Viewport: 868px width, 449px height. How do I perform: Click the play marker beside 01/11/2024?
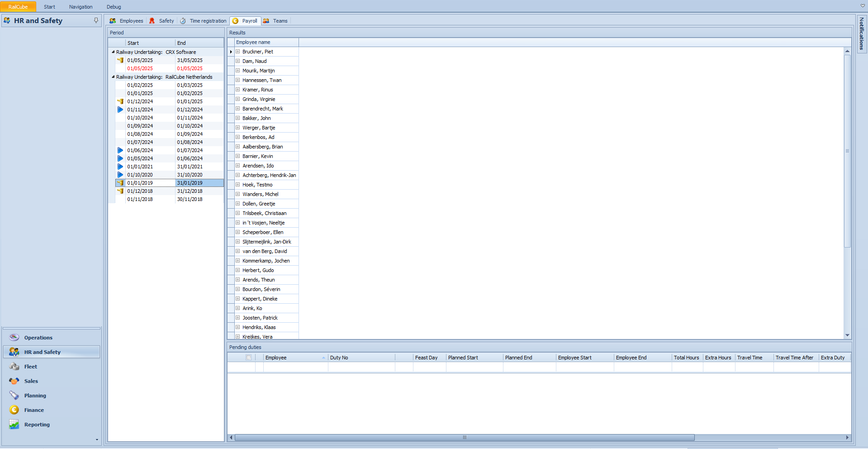(x=120, y=110)
